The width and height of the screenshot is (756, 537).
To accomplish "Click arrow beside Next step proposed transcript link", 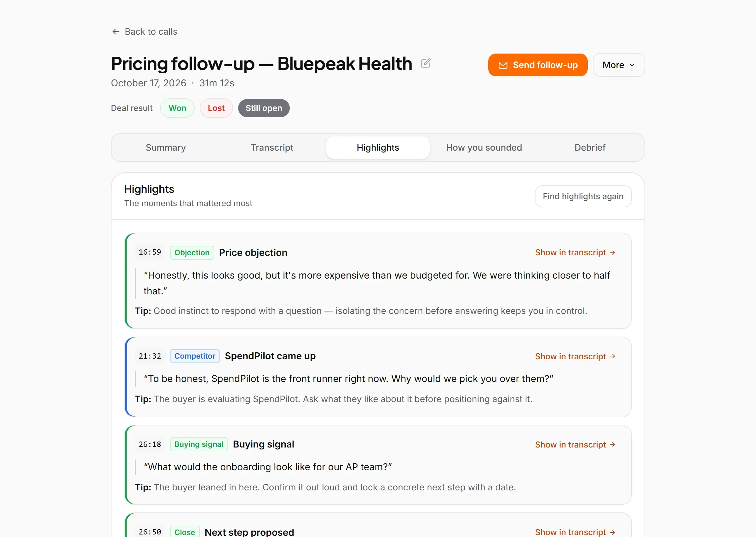I will point(612,532).
